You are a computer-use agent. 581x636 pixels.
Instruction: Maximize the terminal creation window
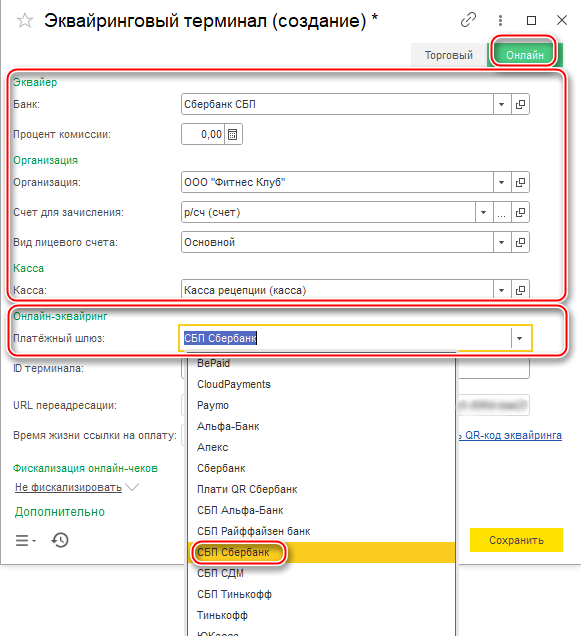(532, 20)
